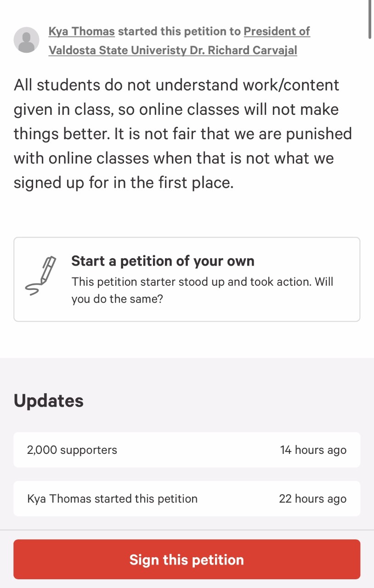This screenshot has width=374, height=588.
Task: Click the 22 hours ago timestamp
Action: [313, 498]
